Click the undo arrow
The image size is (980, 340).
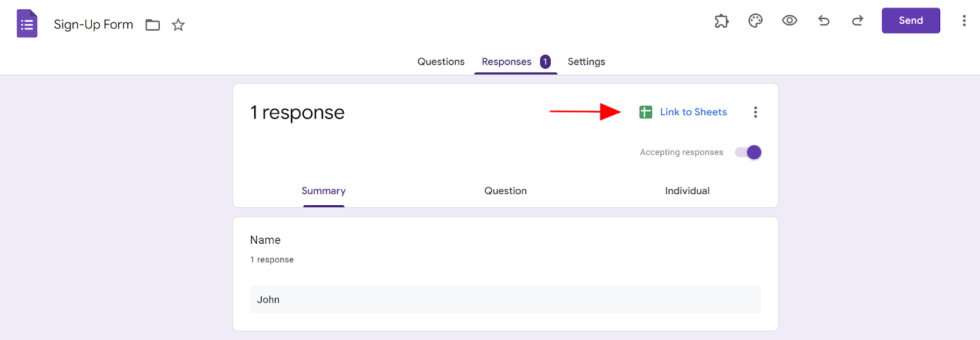pyautogui.click(x=824, y=21)
